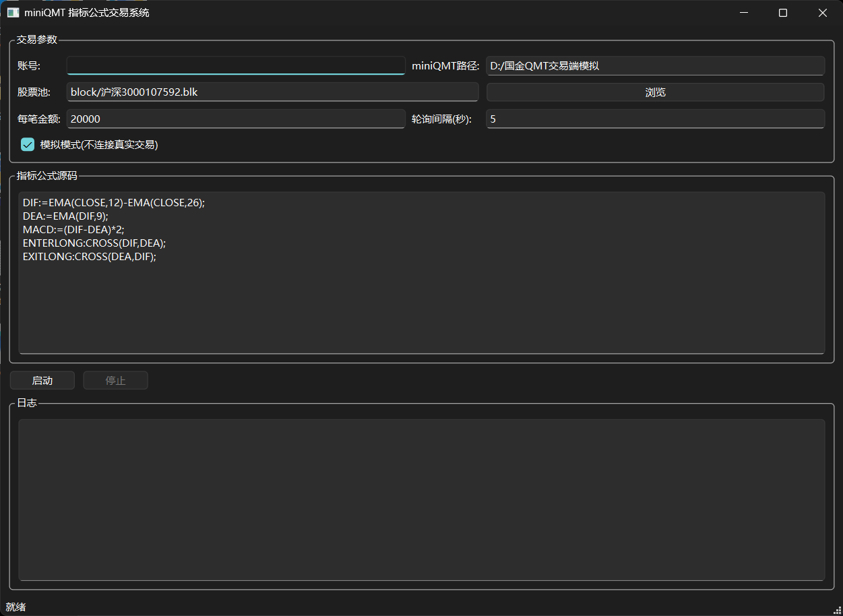
Task: Click the DIF:=EMA(CLOSE,12) formula line
Action: (113, 202)
